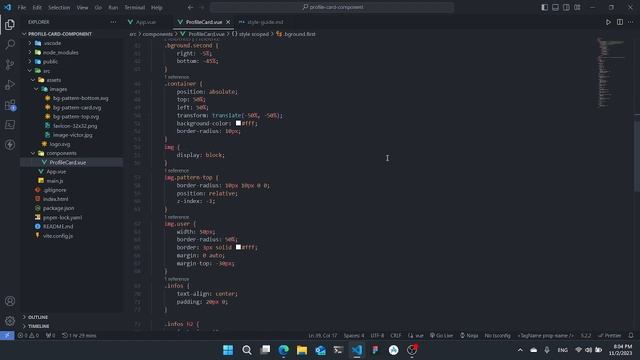Click the Run play icon in editor toolbar
The height and width of the screenshot is (360, 640).
pos(608,22)
